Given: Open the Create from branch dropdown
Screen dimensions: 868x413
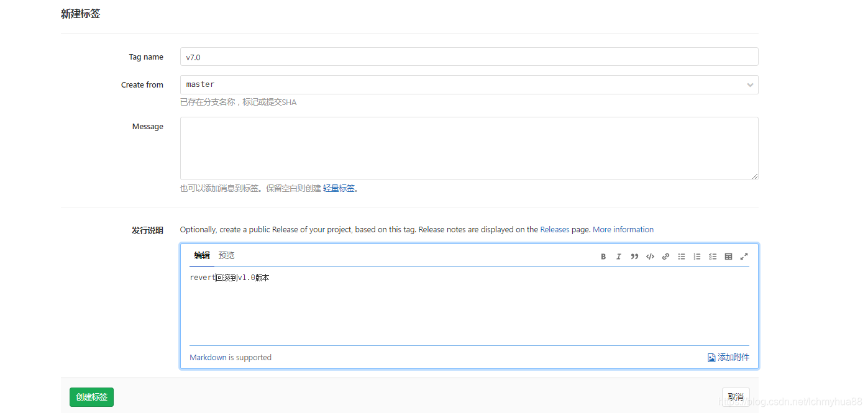Looking at the screenshot, I should [750, 84].
